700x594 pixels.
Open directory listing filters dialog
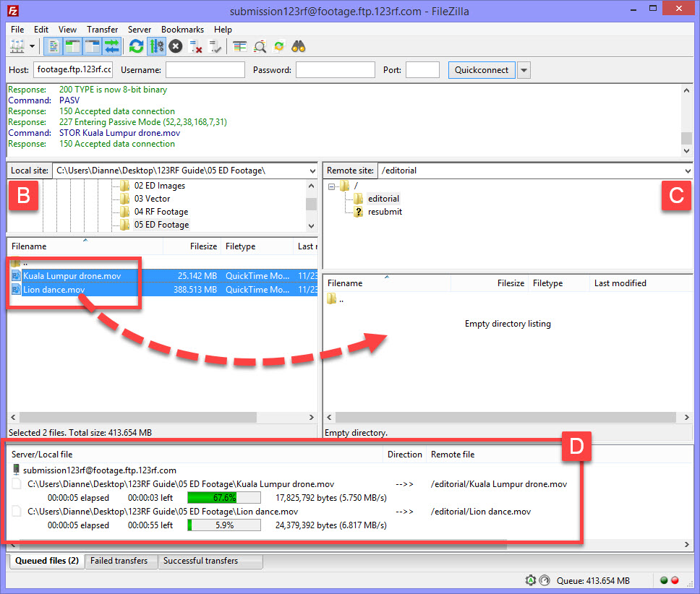[x=240, y=46]
